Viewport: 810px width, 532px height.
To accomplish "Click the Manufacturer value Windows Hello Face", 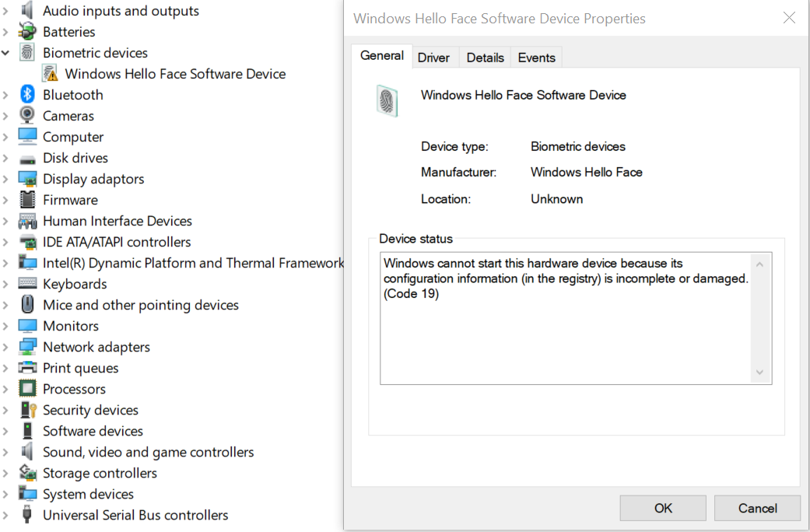I will 587,172.
